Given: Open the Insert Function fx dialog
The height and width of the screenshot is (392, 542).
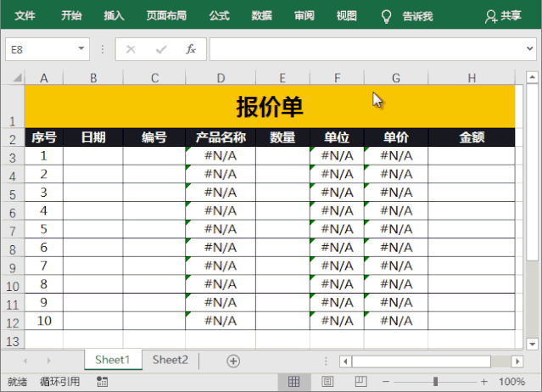Looking at the screenshot, I should coord(191,49).
